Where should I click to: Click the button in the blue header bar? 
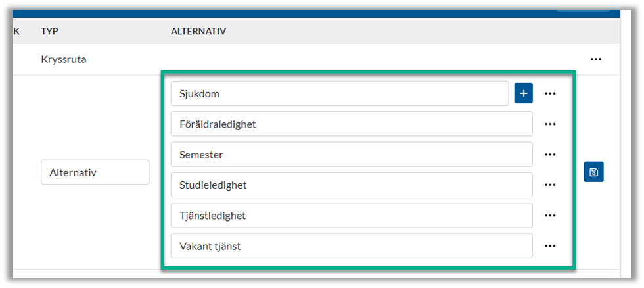coord(582,7)
